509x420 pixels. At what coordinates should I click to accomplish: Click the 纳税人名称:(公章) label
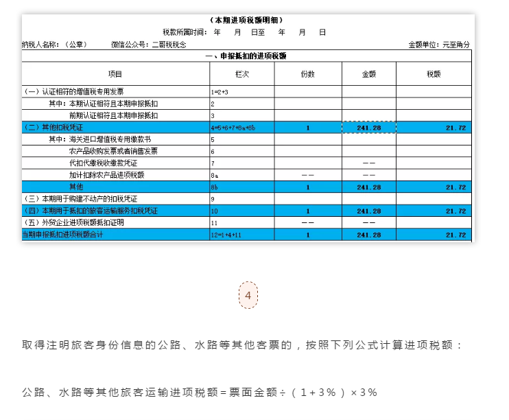tap(55, 45)
